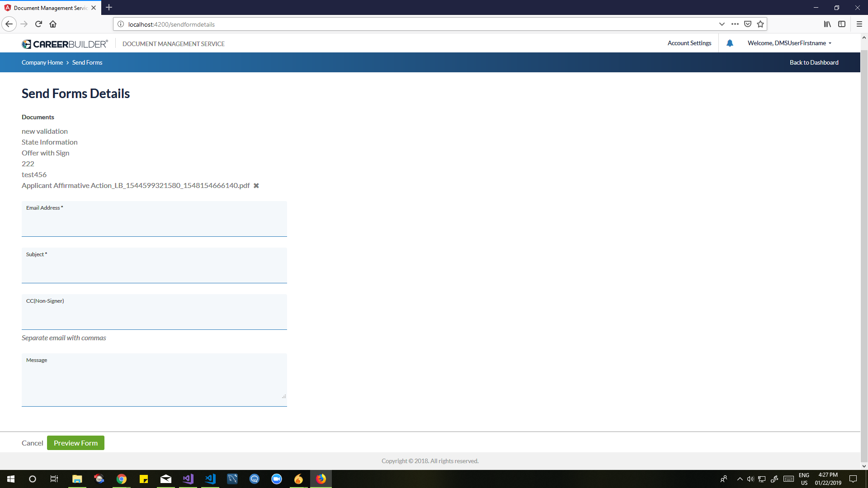868x488 pixels.
Task: Toggle the Firefox sidebar view icon
Action: point(842,24)
